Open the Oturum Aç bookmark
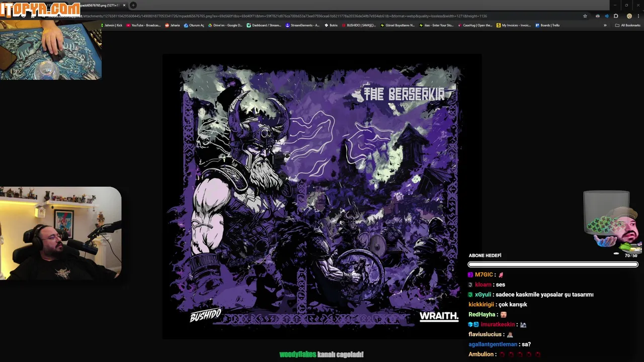Viewport: 644px width, 362px height. [x=194, y=25]
